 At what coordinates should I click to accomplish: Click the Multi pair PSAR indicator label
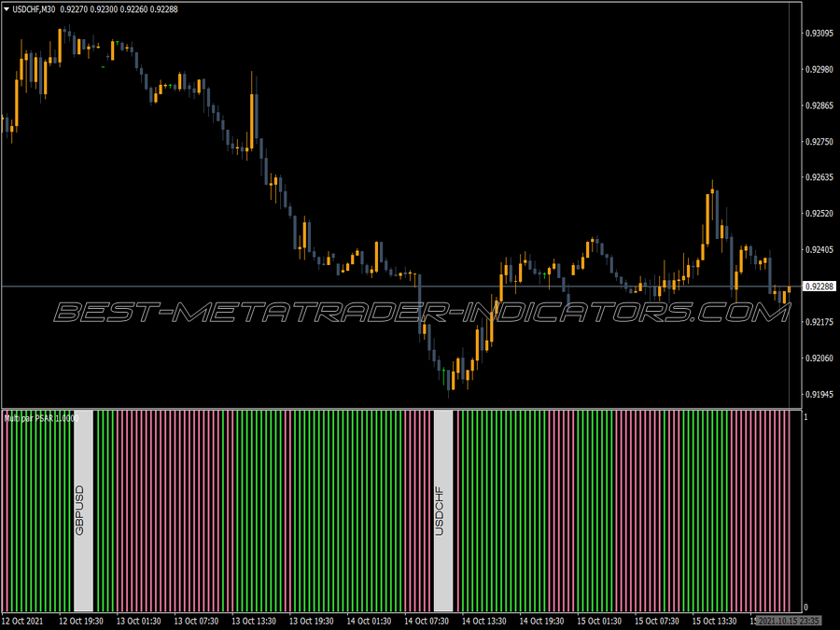click(41, 418)
